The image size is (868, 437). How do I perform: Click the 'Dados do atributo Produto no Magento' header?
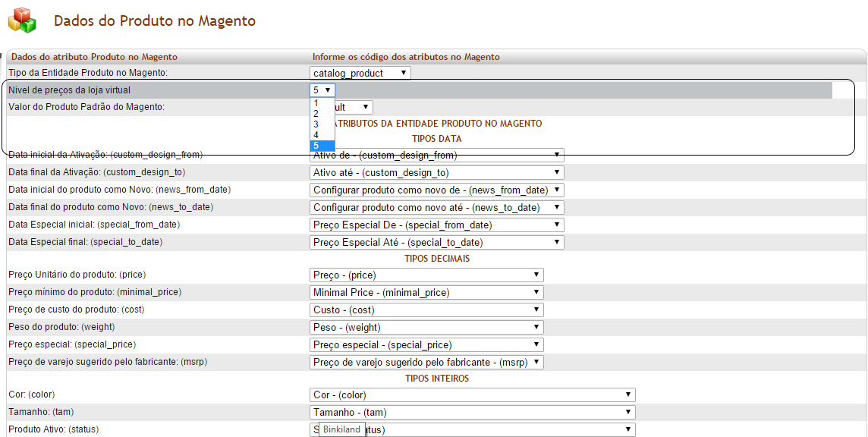click(94, 56)
